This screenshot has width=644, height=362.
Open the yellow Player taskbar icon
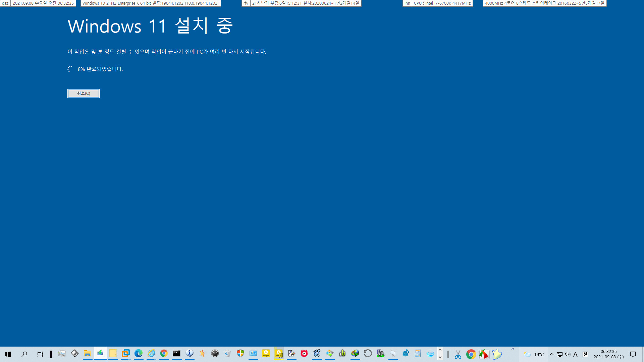(x=266, y=354)
